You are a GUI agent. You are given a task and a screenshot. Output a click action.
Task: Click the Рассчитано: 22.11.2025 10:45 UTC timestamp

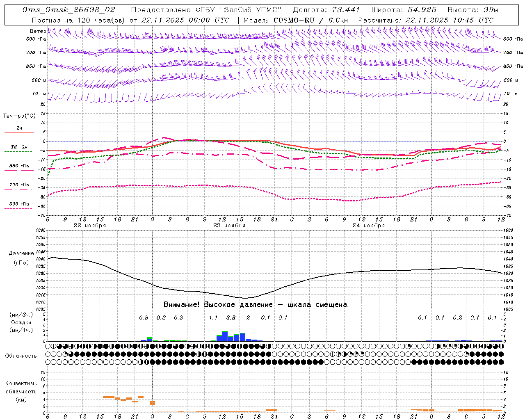(x=426, y=20)
